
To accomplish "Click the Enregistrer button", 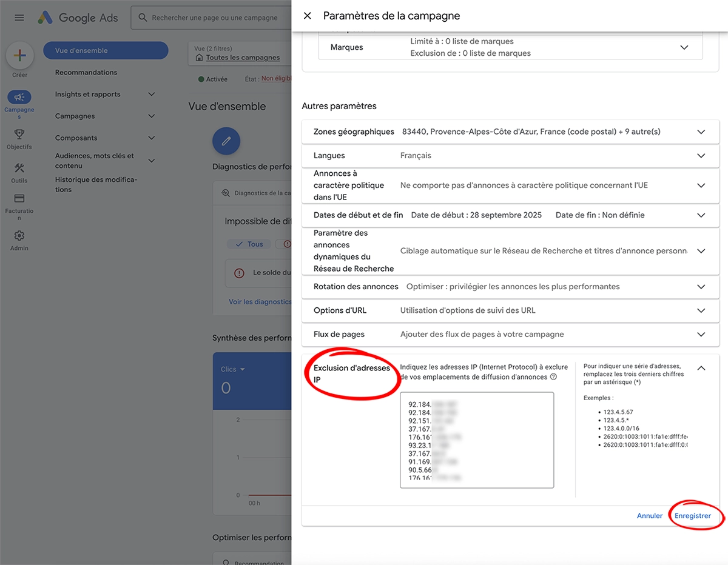I will click(x=693, y=515).
